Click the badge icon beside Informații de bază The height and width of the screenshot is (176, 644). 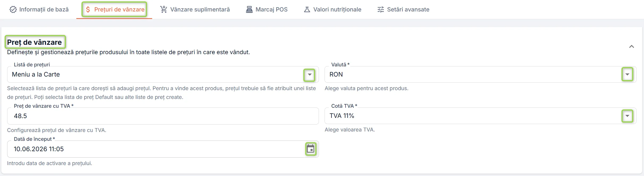(13, 10)
